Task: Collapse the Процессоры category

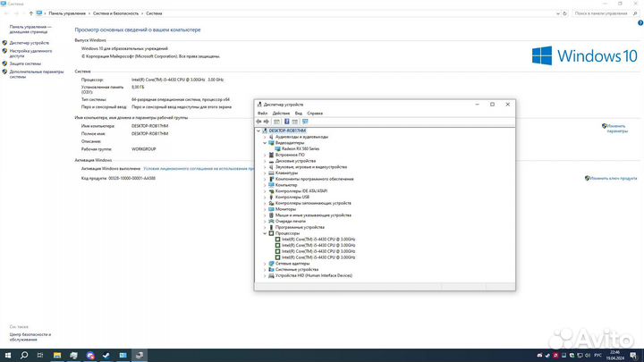Action: coord(265,233)
